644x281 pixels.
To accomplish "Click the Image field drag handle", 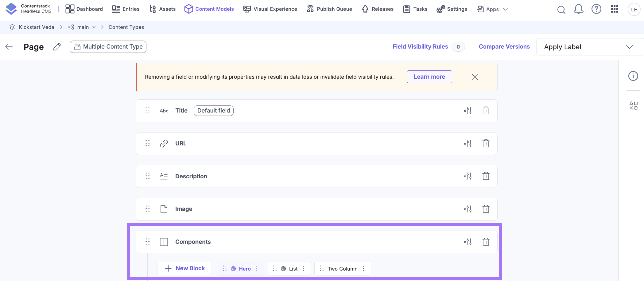I will [x=148, y=209].
